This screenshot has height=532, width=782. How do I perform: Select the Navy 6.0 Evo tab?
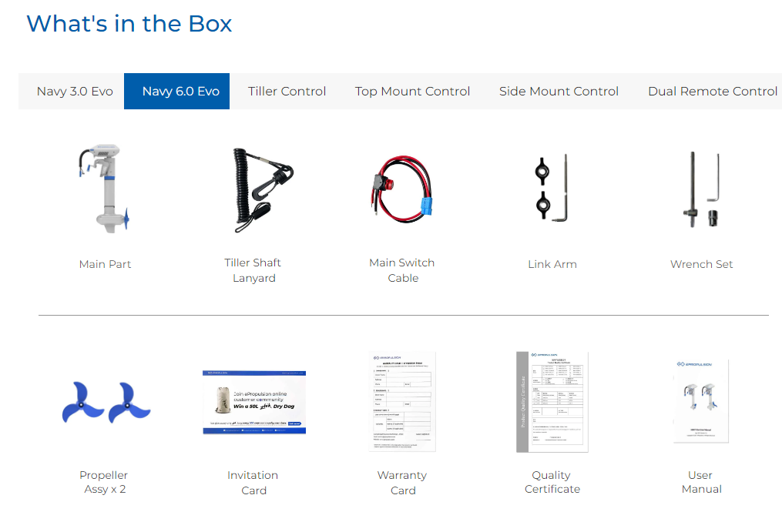(x=180, y=92)
